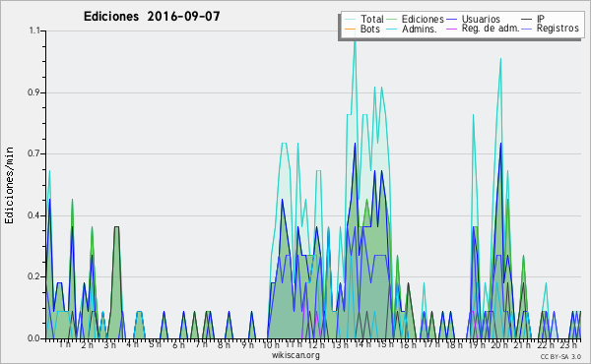The height and width of the screenshot is (364, 591).
Task: Click the 'Ediciones/min' y-axis label
Action: click(9, 185)
